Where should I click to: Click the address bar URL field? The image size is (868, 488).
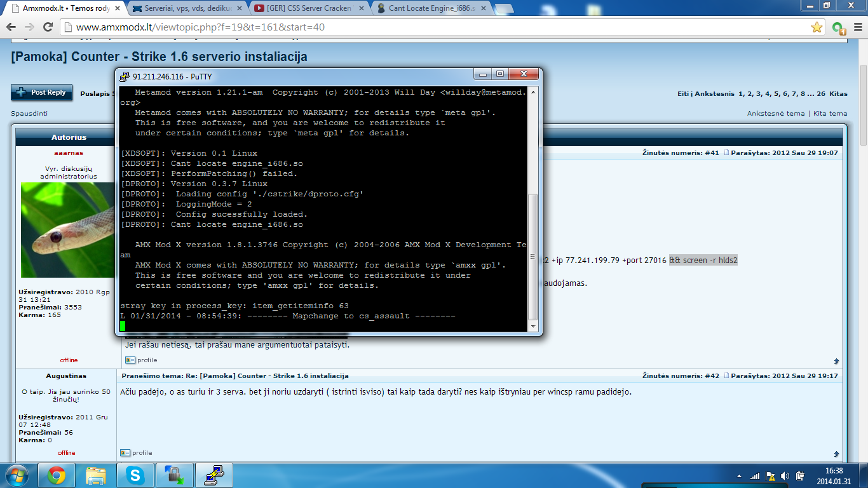[x=435, y=27]
